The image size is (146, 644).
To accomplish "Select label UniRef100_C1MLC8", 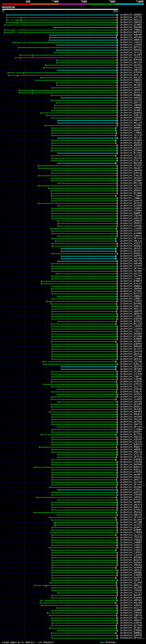I will pos(131,42).
